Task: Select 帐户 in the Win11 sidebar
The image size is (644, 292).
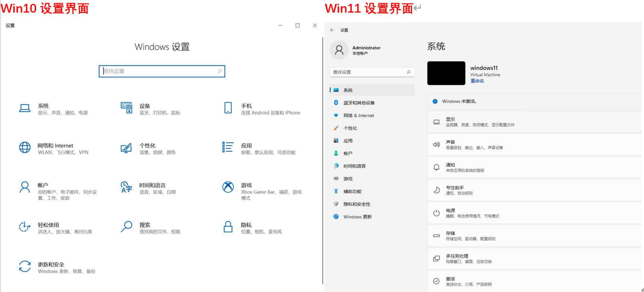Action: coord(372,153)
